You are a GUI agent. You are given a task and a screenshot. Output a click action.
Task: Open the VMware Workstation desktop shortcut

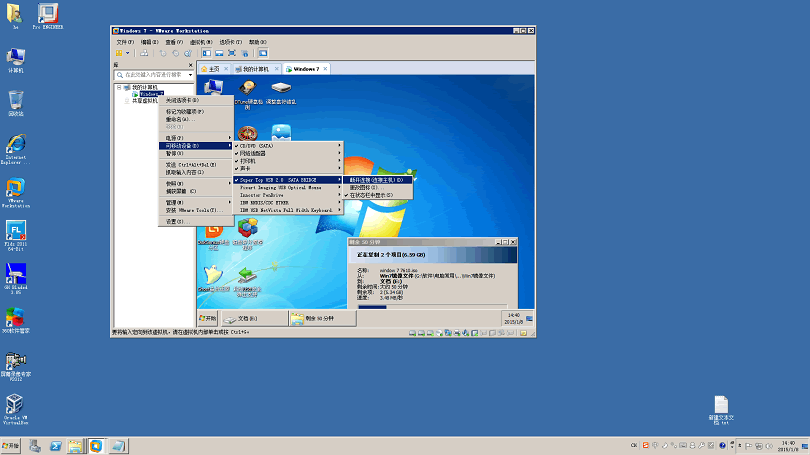pyautogui.click(x=15, y=188)
